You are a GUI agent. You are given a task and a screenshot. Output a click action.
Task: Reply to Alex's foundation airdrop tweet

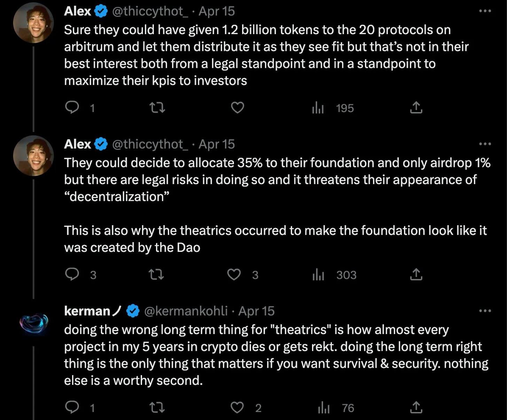pyautogui.click(x=72, y=275)
